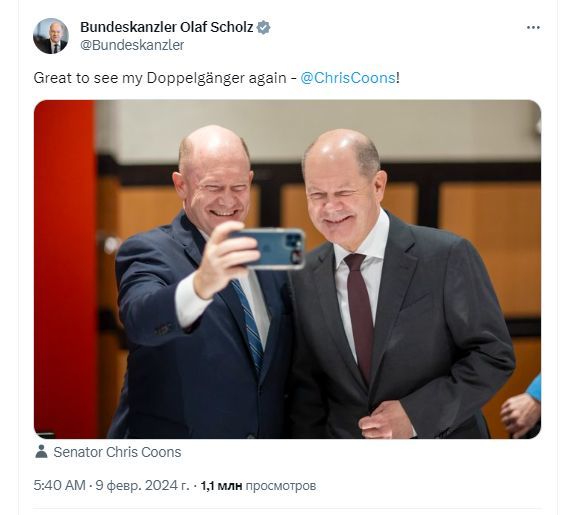This screenshot has width=572, height=515.
Task: Click the man with the burgundy tie in the photo
Action: pyautogui.click(x=394, y=288)
